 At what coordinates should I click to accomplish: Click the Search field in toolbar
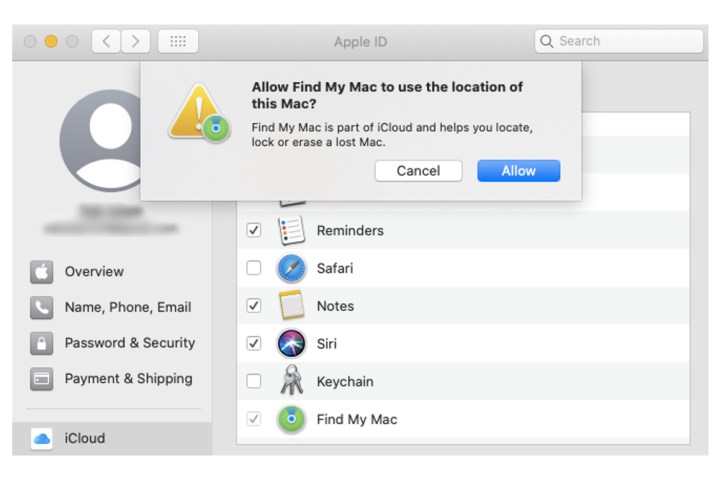[x=620, y=41]
